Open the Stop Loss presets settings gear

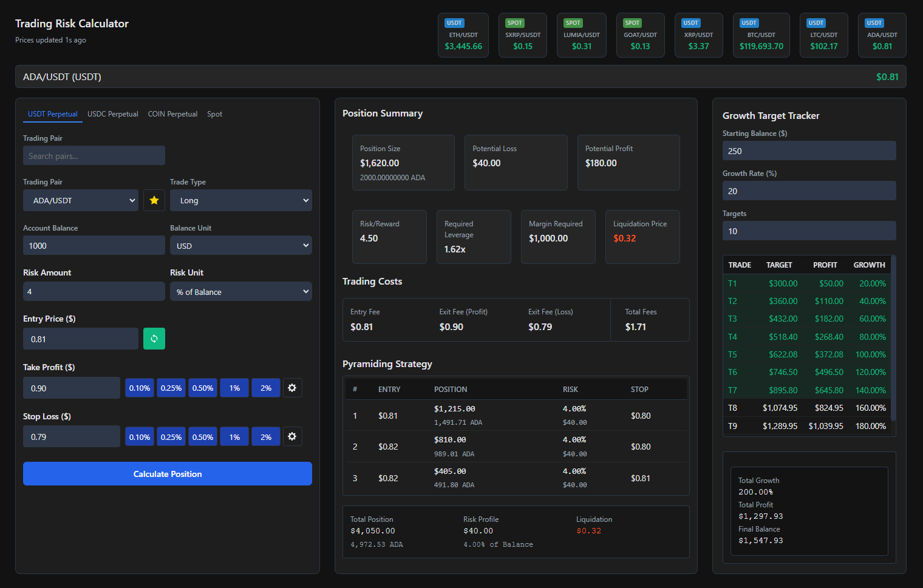(292, 436)
